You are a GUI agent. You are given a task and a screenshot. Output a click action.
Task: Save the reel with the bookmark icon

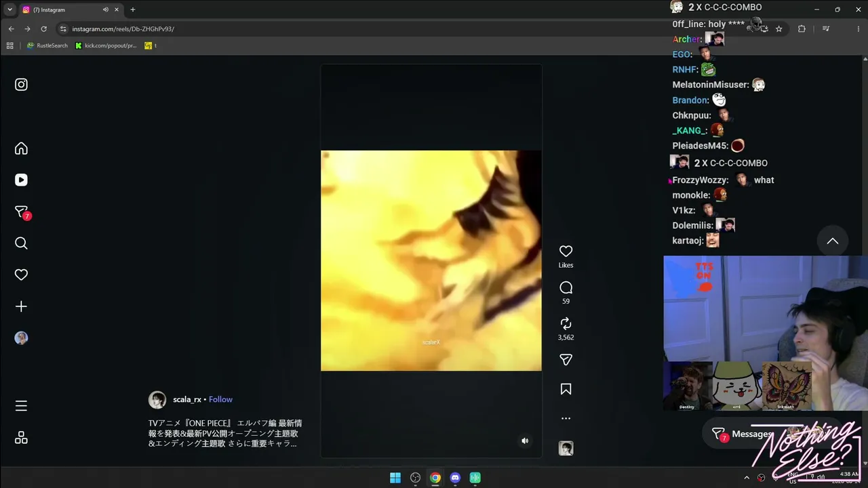coord(566,389)
